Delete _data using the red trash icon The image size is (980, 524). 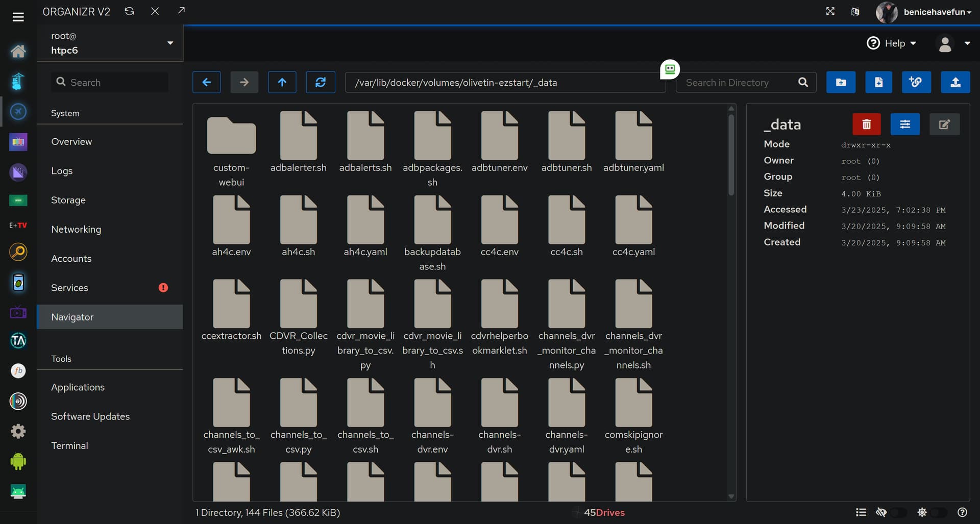pyautogui.click(x=866, y=124)
